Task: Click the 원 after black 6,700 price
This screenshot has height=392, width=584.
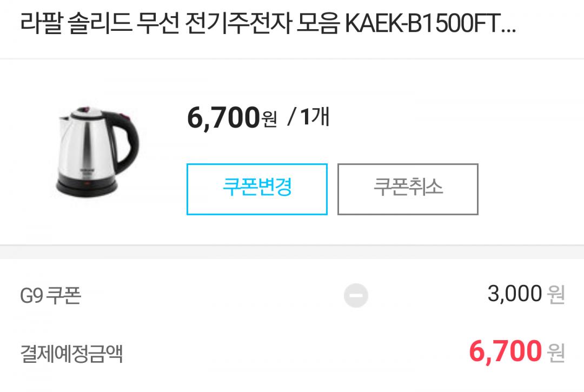Action: 269,119
